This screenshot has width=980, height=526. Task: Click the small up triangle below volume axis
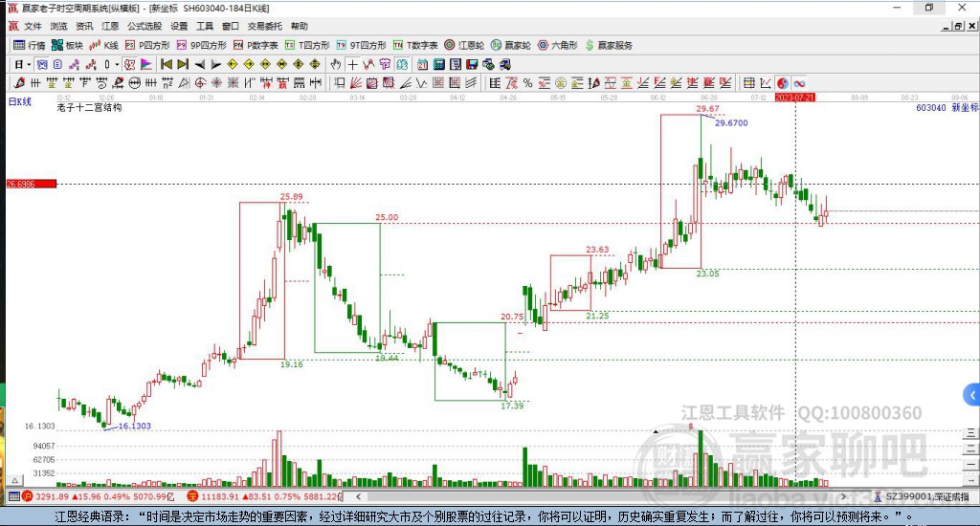15,480
